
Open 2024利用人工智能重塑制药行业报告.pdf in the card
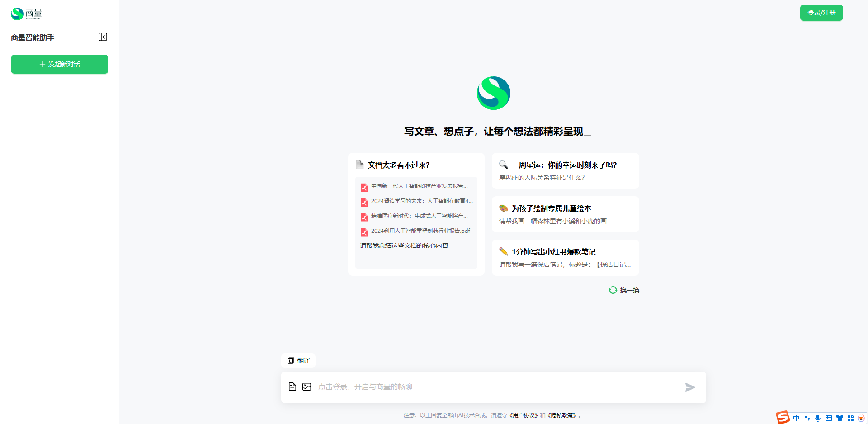420,231
